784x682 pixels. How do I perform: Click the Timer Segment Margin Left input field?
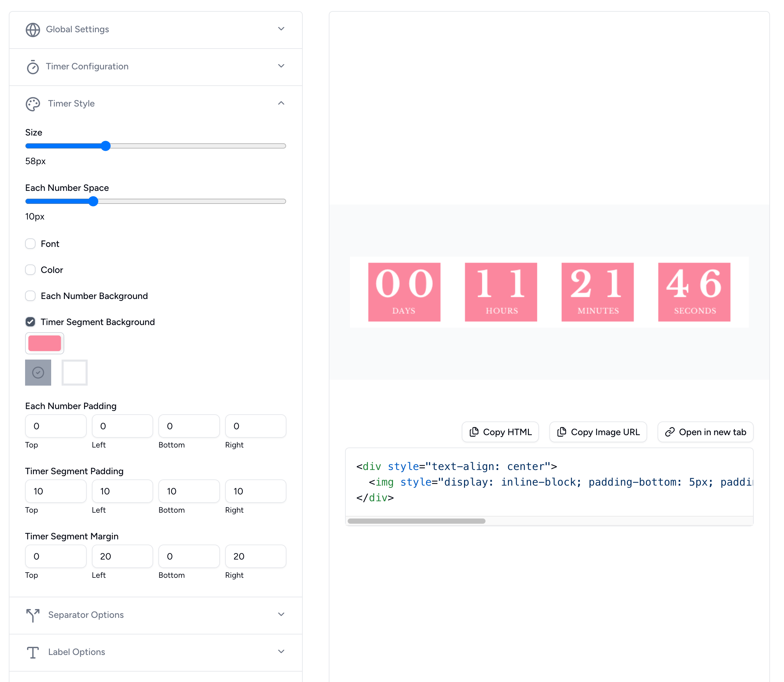(122, 556)
